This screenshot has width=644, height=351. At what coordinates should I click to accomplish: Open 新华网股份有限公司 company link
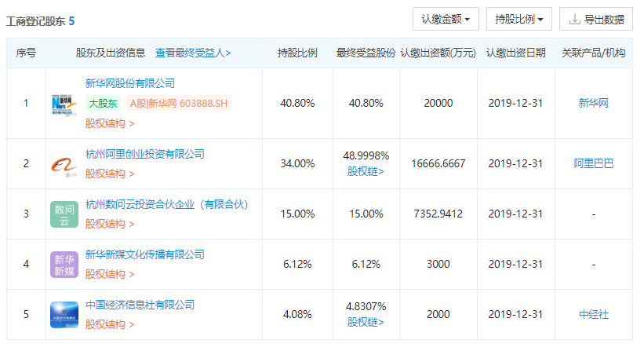click(129, 83)
